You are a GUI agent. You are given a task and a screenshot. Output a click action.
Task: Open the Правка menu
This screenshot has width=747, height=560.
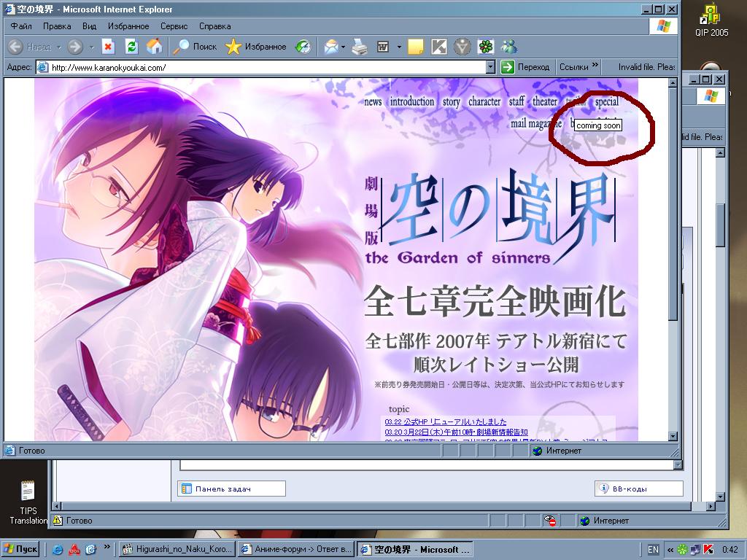tap(57, 26)
